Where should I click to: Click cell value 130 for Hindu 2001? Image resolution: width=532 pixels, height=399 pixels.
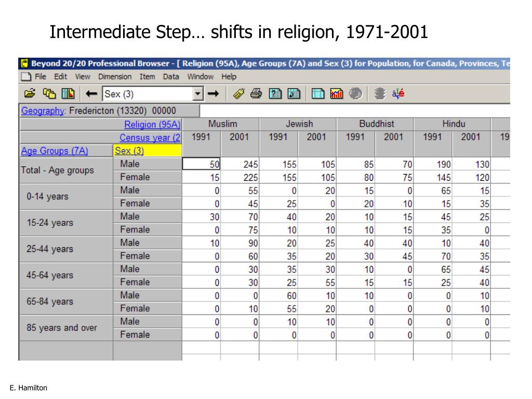471,164
